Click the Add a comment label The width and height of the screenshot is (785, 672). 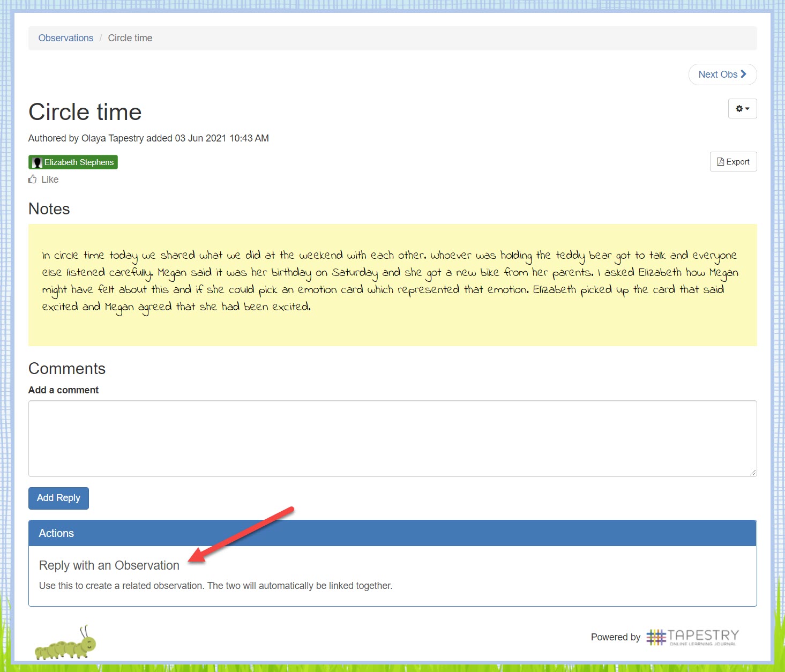pyautogui.click(x=64, y=390)
